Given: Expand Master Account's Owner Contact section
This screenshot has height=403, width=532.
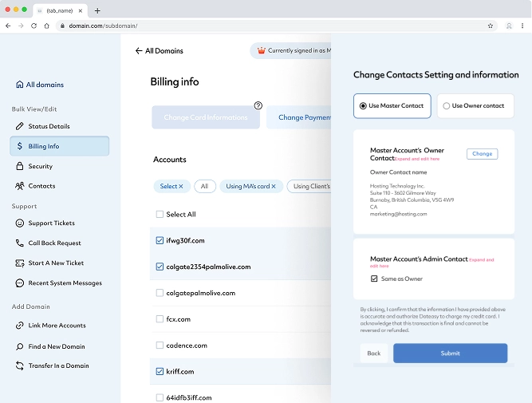Looking at the screenshot, I should (x=417, y=159).
